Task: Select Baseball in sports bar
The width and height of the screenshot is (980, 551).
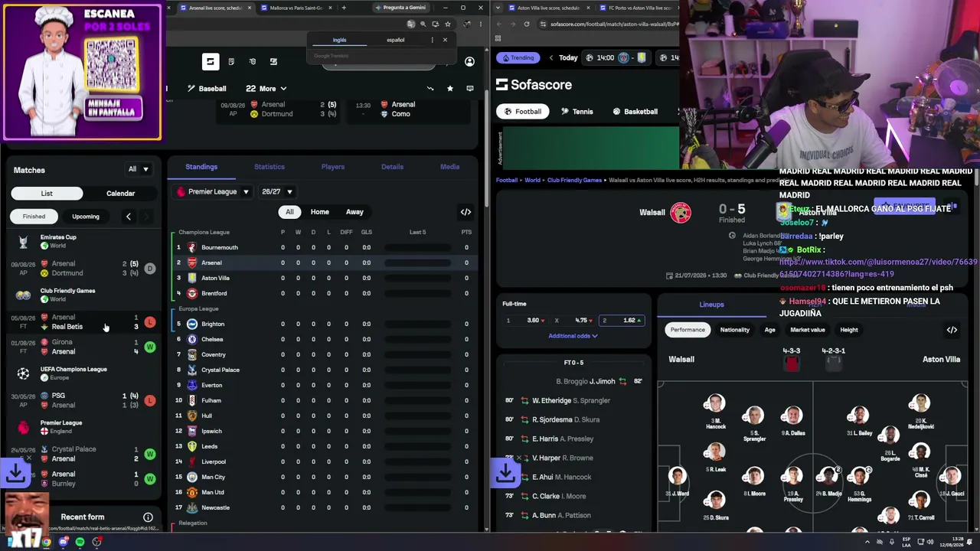Action: tap(207, 89)
